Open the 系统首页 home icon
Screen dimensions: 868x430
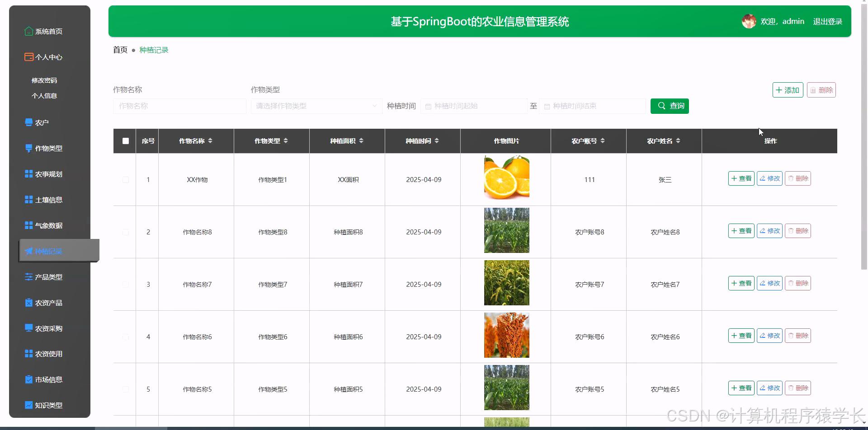pos(28,31)
